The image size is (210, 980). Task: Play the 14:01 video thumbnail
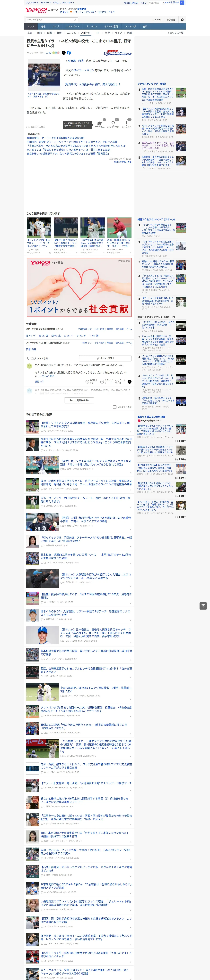tap(181, 401)
